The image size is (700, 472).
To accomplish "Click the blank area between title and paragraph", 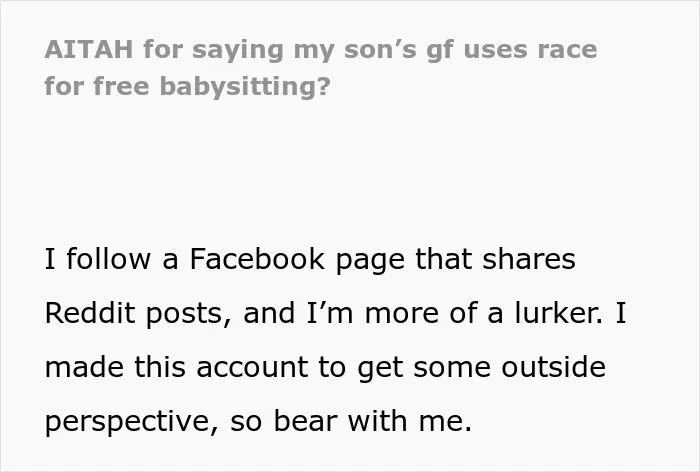I will [350, 170].
